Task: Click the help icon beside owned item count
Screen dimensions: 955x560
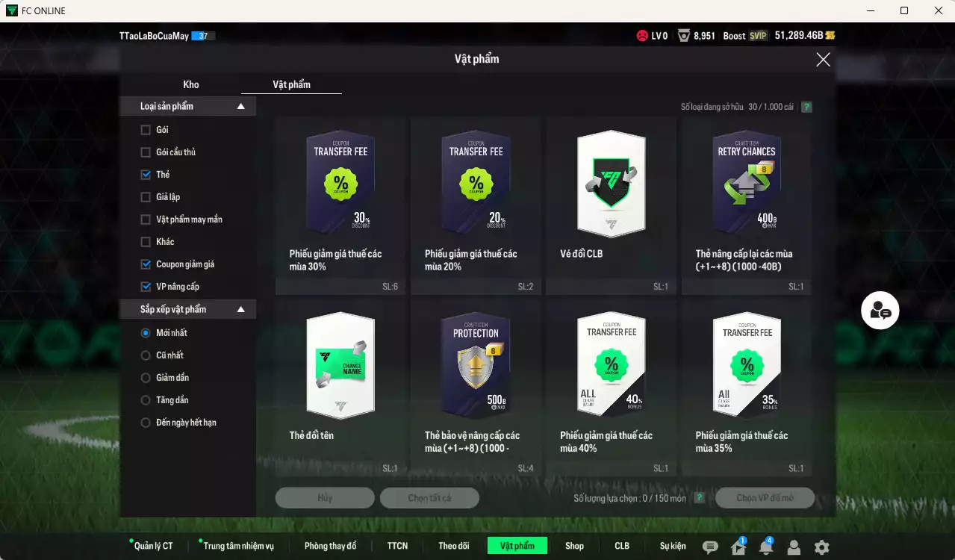Action: (806, 107)
